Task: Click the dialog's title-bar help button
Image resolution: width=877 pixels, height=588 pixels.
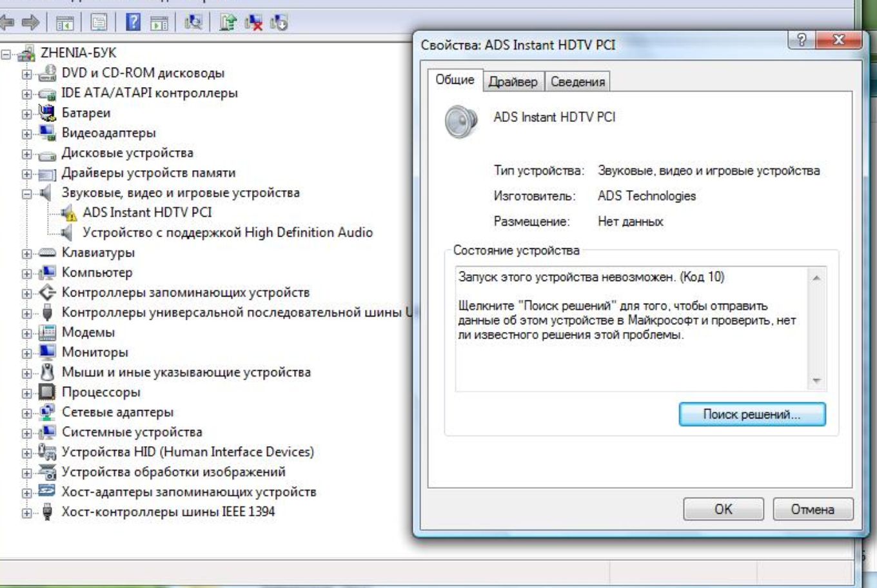Action: [802, 40]
